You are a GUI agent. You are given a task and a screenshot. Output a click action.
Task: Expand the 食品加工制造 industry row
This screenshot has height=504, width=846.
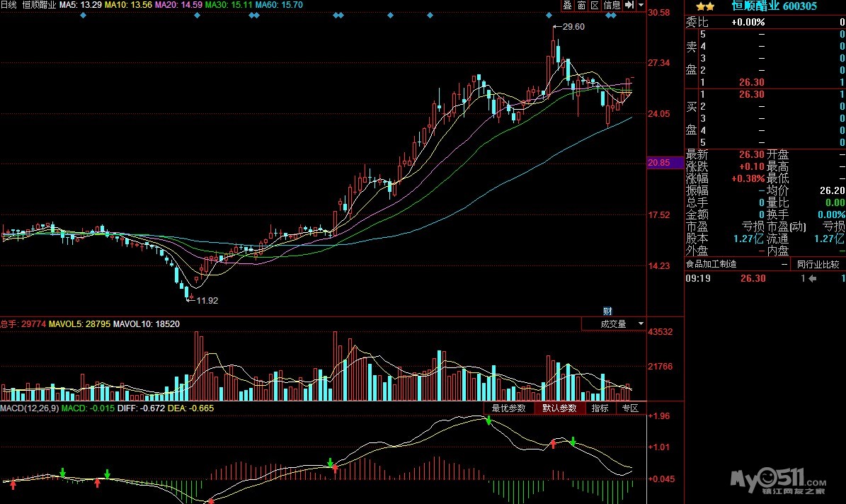pyautogui.click(x=736, y=264)
